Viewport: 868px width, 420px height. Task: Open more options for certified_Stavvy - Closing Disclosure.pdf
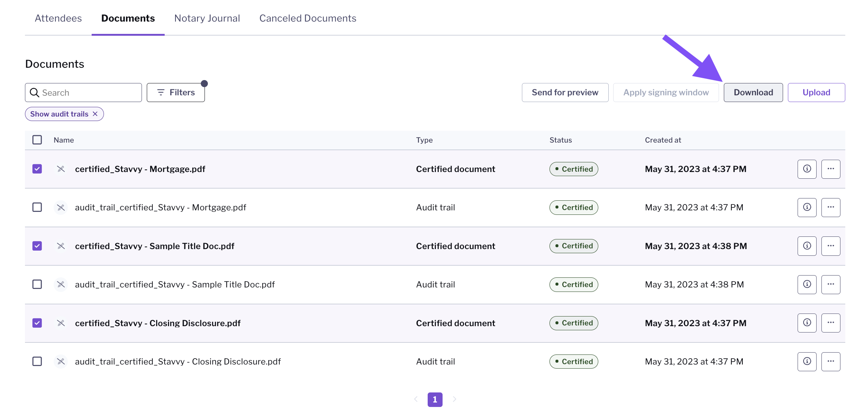(831, 323)
